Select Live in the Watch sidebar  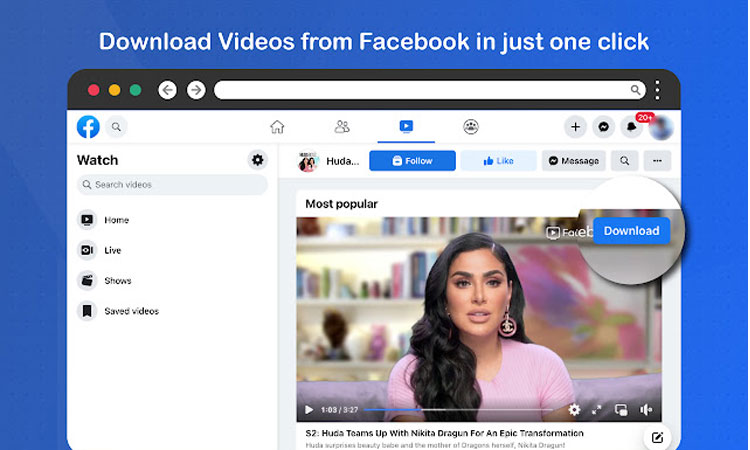tap(113, 250)
